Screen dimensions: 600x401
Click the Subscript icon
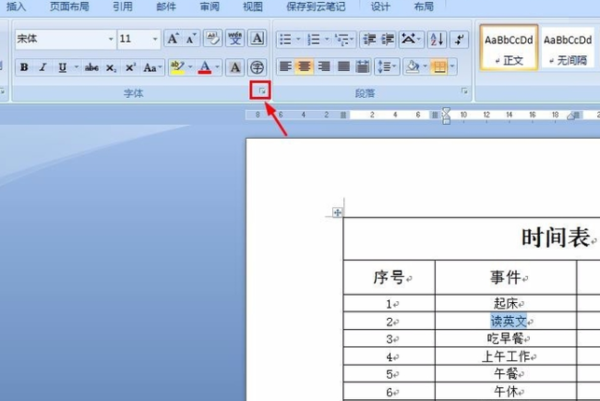(111, 68)
